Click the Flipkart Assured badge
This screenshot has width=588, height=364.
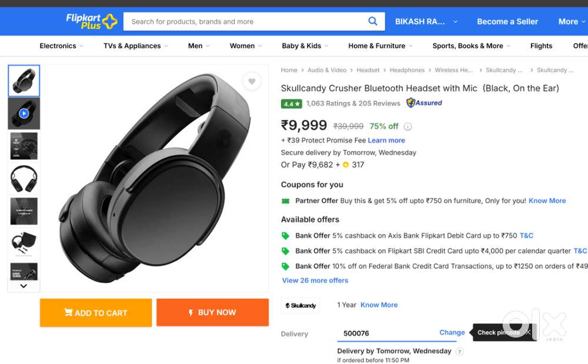point(425,103)
